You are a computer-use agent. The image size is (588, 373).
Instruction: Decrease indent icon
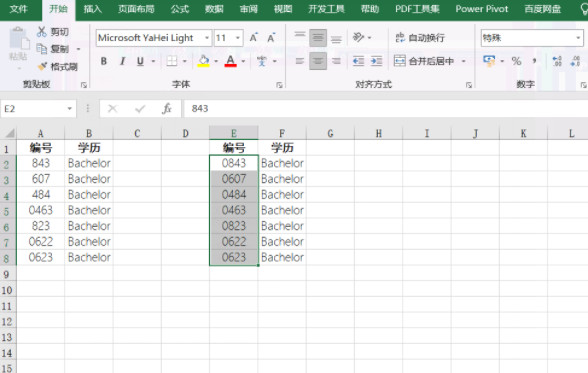pyautogui.click(x=358, y=61)
